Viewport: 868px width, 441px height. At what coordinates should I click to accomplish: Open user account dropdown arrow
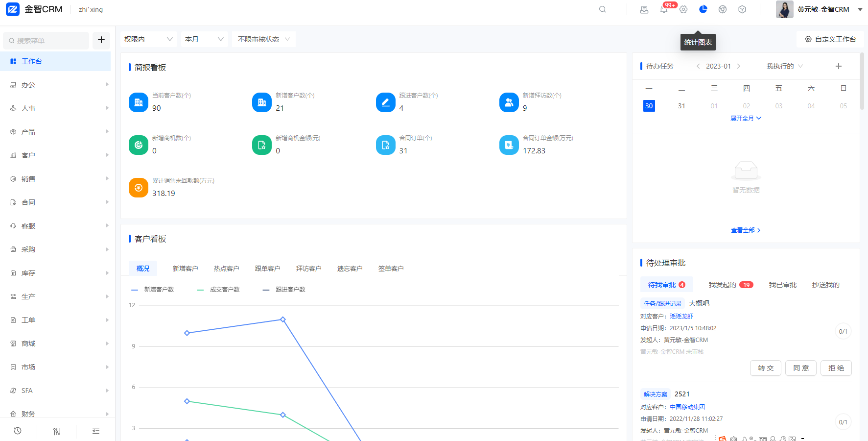coord(860,9)
